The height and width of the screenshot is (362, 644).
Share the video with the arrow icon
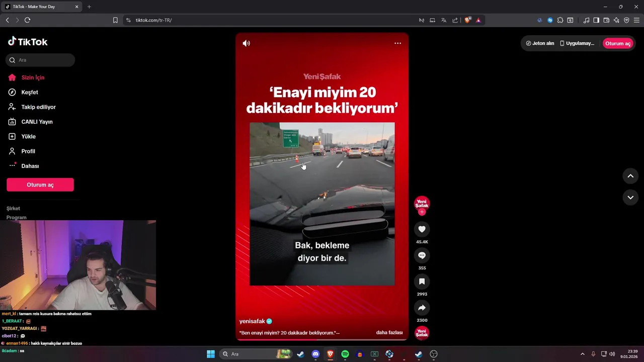[422, 308]
